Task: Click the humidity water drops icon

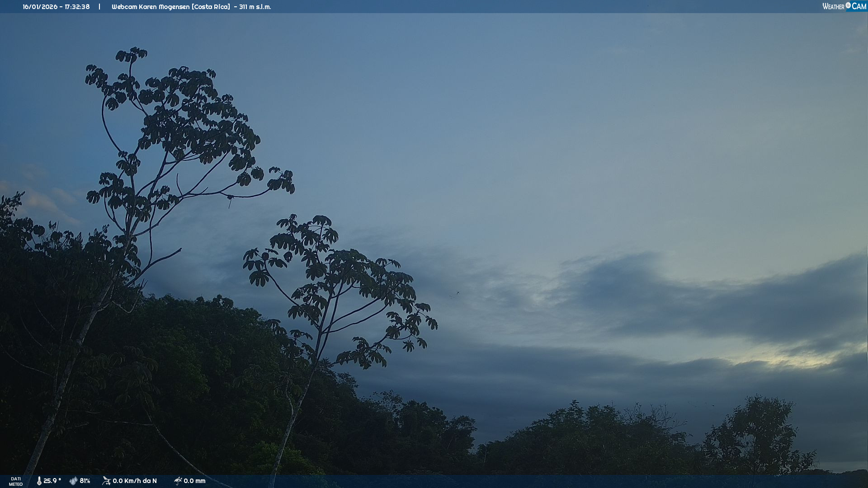Action: tap(73, 481)
